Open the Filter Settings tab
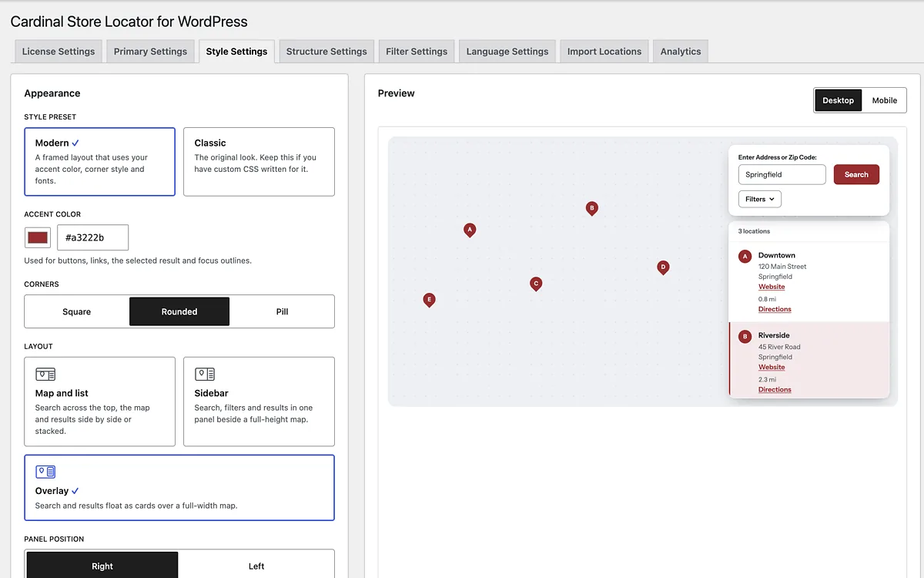Image resolution: width=924 pixels, height=578 pixels. (x=417, y=52)
